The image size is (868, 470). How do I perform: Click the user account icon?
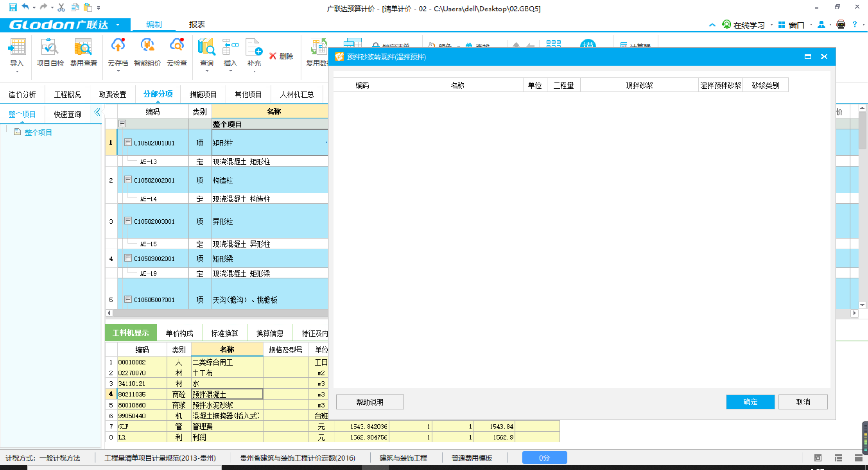coord(821,24)
